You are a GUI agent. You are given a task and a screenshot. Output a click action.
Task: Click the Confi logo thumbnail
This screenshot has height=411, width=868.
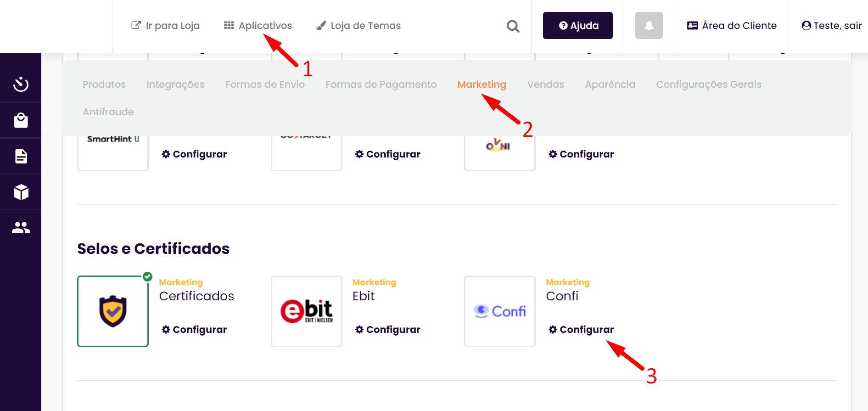(x=500, y=311)
